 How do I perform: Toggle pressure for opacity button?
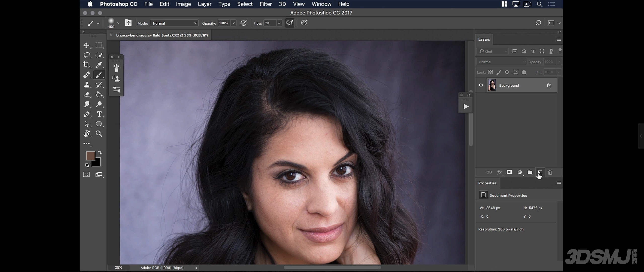tap(244, 23)
